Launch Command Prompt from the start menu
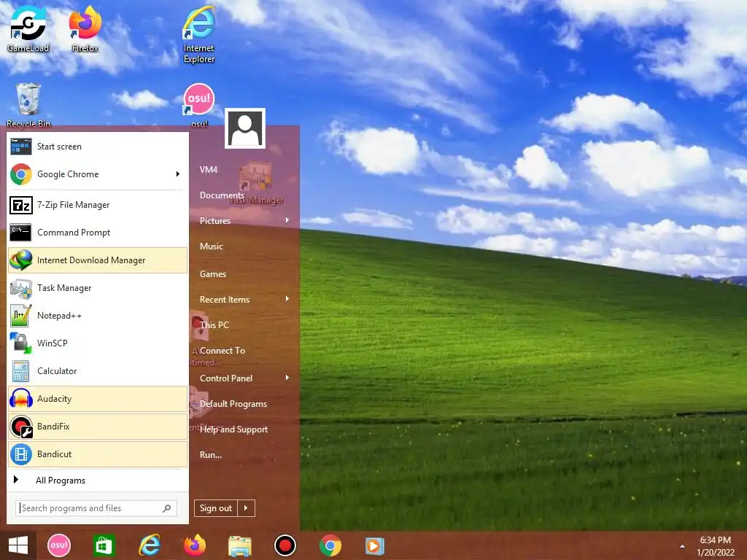747x560 pixels. [x=98, y=233]
